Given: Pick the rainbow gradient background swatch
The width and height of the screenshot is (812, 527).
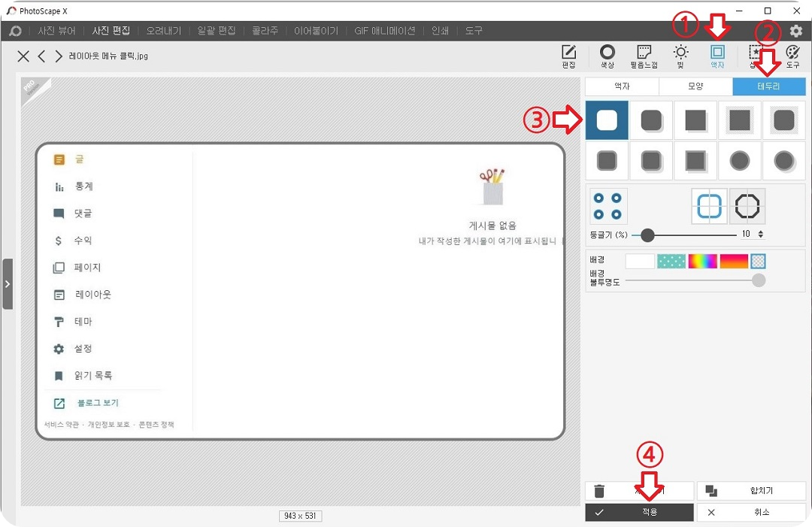Looking at the screenshot, I should [703, 262].
